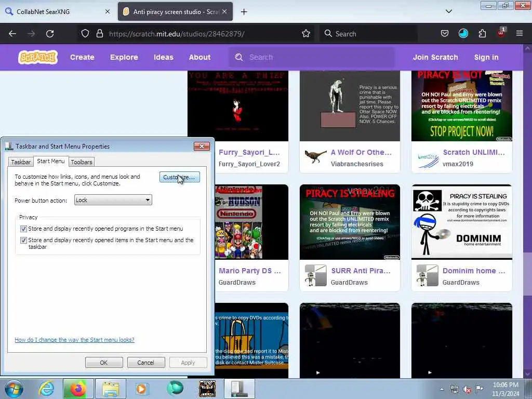Click Join Scratch
The image size is (532, 399).
point(435,57)
